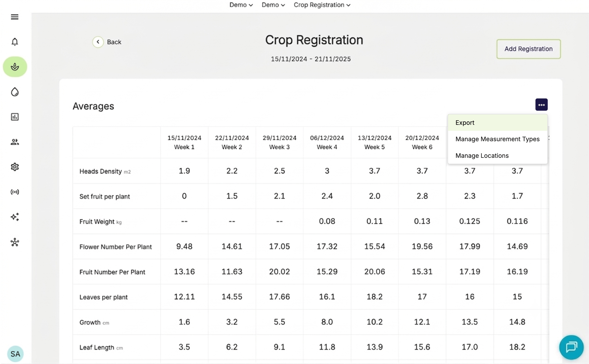Click Fruit Number value 20.02
589x364 pixels.
tap(279, 271)
